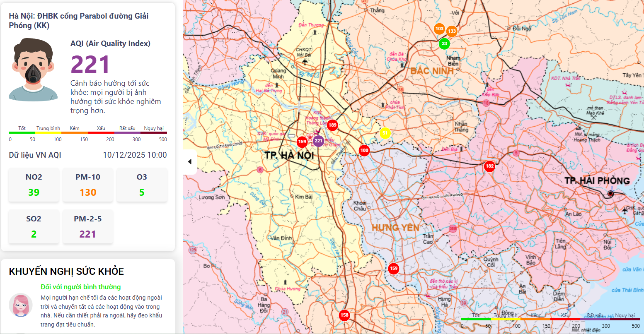Screen dimensions: 644x334
Task: Click the red 158 AQI marker
Action: click(344, 315)
